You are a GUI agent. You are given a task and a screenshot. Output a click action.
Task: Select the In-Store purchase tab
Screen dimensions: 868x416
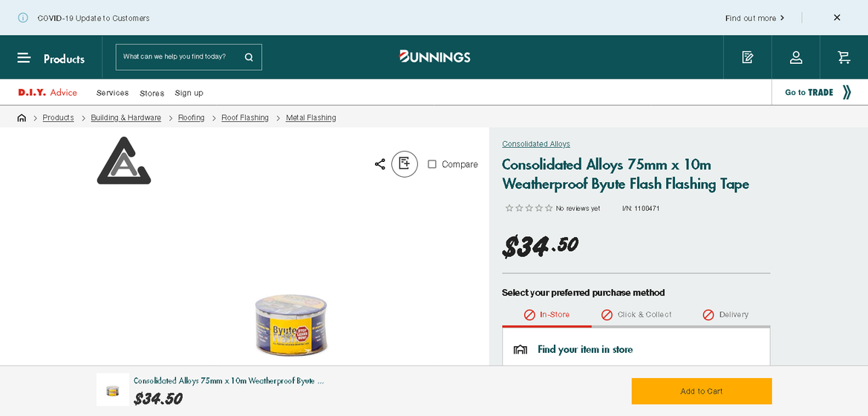pyautogui.click(x=546, y=315)
